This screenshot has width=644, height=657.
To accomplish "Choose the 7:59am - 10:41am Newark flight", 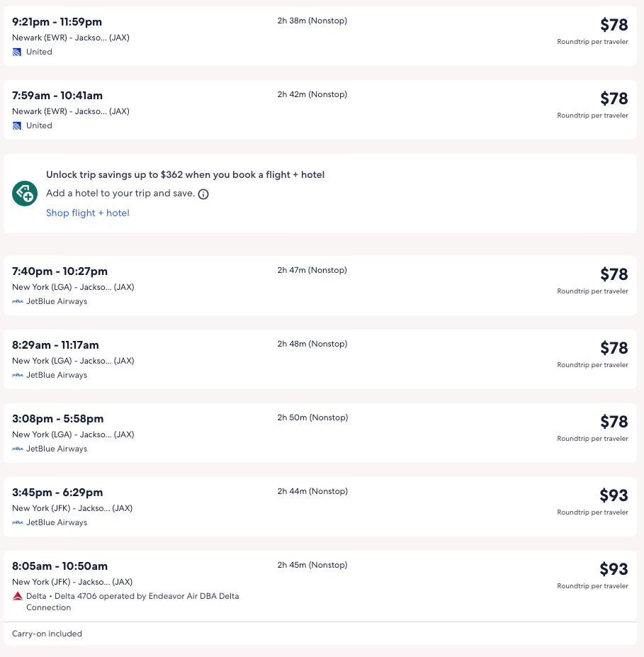I will 57,96.
